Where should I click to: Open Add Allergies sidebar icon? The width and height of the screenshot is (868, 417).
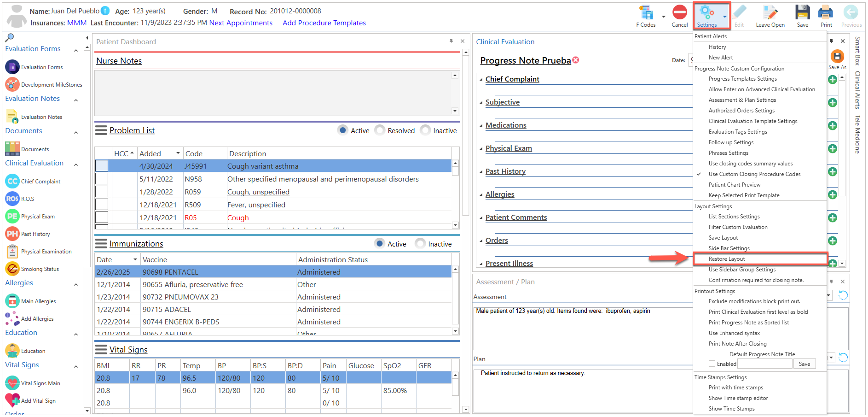[12, 318]
